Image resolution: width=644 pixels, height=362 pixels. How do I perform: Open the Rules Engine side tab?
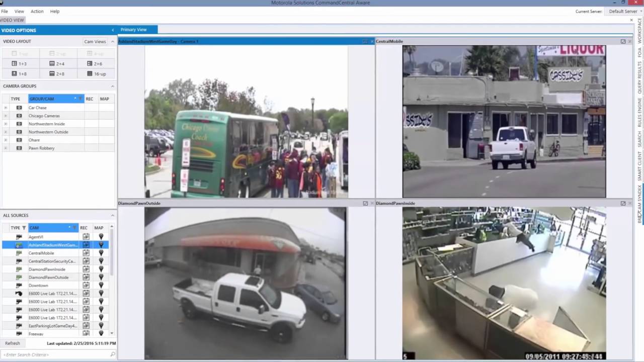(640, 113)
